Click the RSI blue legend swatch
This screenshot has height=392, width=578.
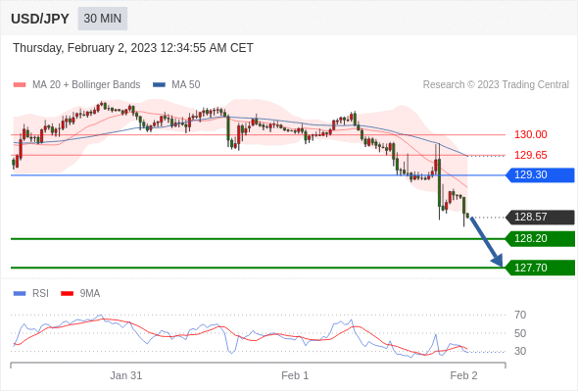coord(20,294)
